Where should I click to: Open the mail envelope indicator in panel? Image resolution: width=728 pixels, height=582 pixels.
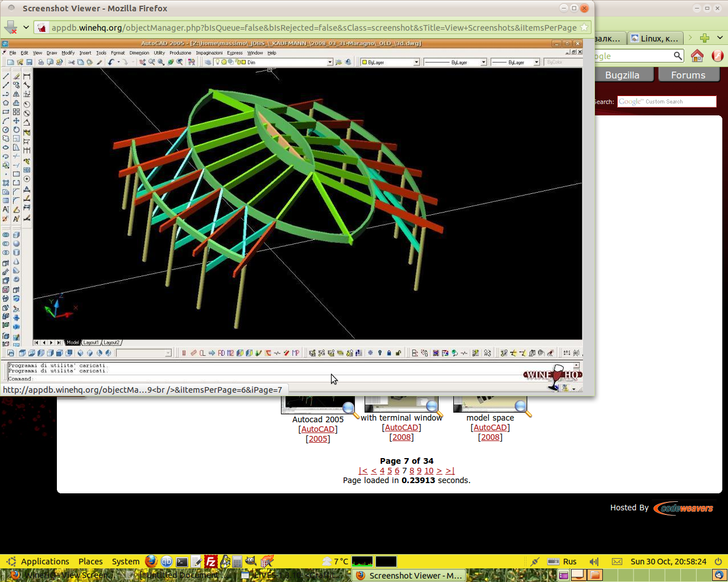[x=617, y=562]
